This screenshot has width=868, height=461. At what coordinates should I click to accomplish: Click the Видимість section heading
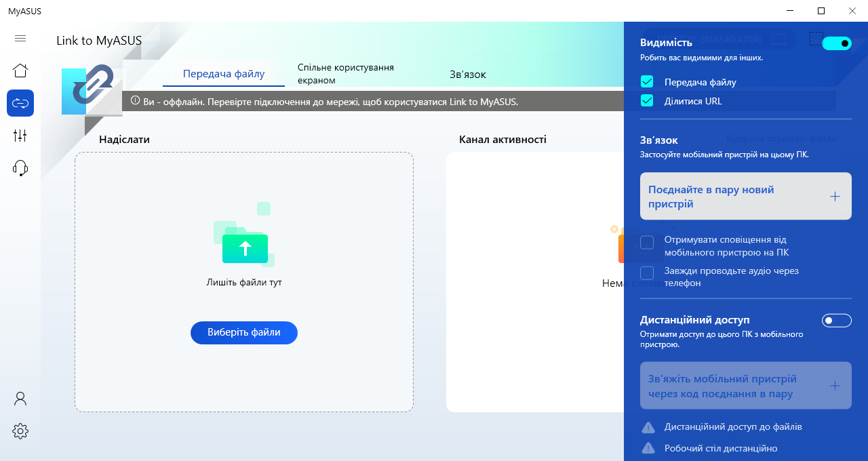[x=667, y=43]
